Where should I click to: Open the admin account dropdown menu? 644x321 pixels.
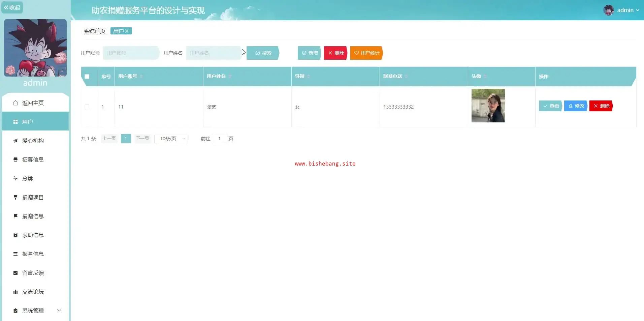coord(628,10)
